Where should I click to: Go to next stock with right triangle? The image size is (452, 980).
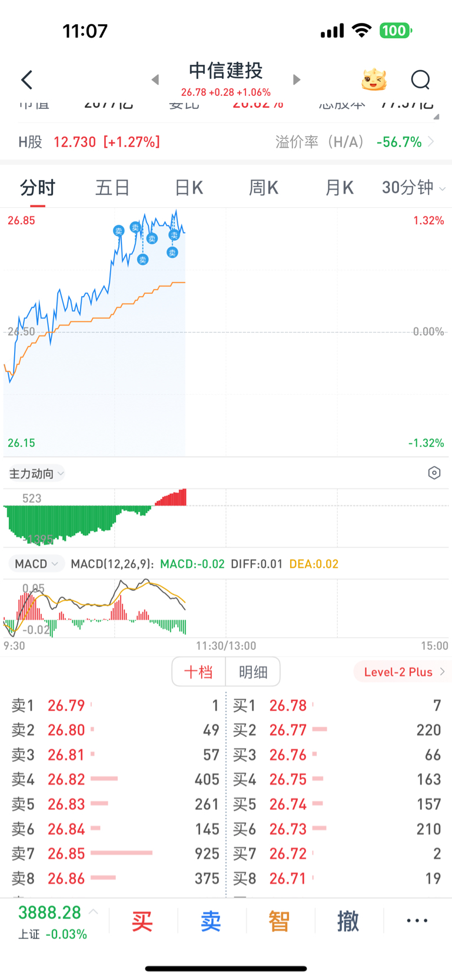click(297, 79)
